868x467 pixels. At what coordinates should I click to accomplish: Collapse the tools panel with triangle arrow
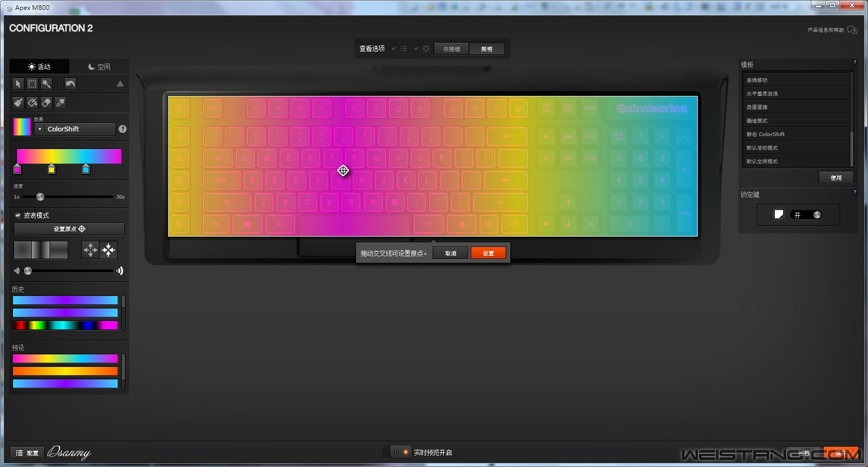(x=120, y=84)
